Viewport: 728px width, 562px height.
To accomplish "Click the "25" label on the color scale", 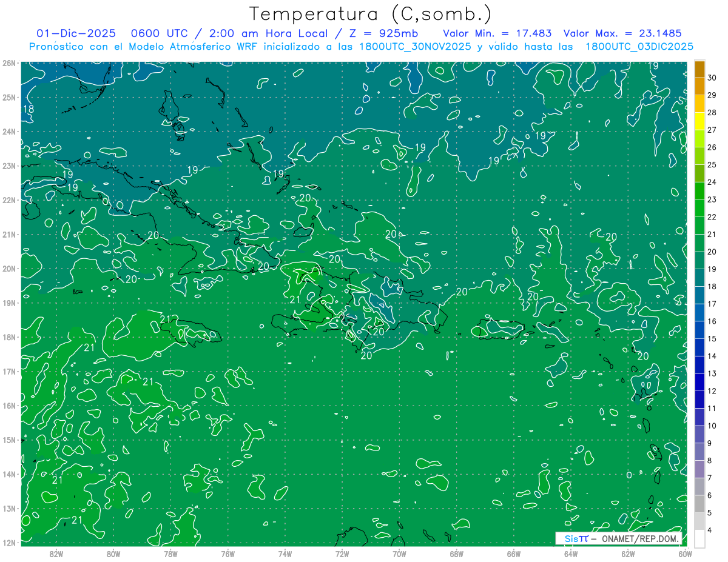I will pos(712,164).
